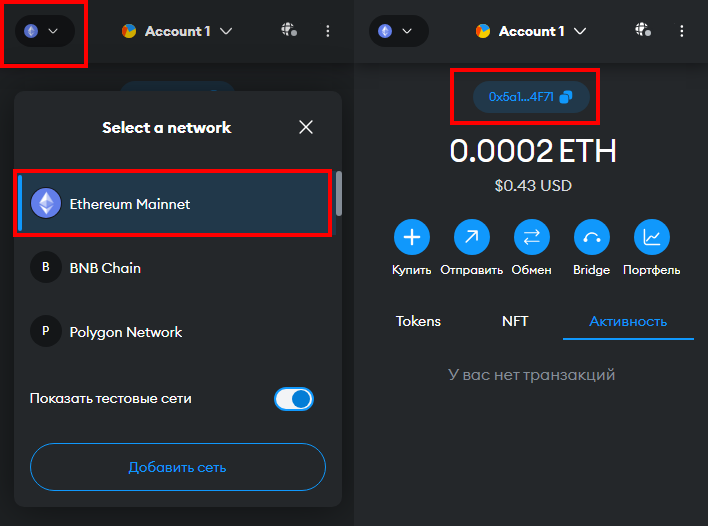708x526 pixels.
Task: Open the Bridge icon
Action: tap(592, 237)
